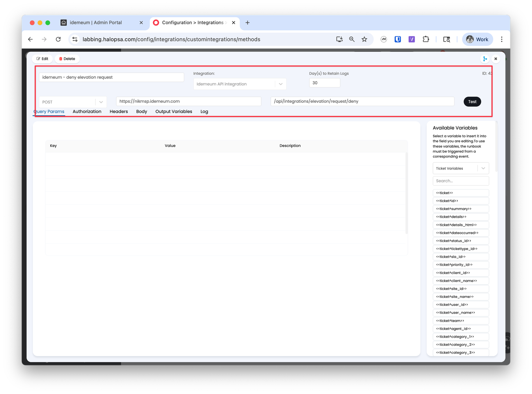Insert the <<ticket^dateoccurred>> variable
Screen dimensions: 532x394
coord(461,233)
